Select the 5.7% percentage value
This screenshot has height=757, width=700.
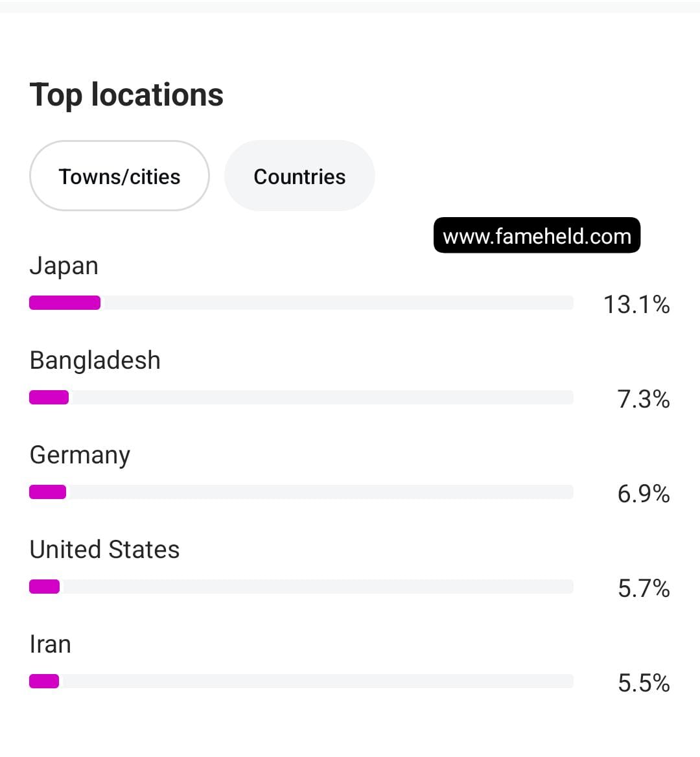643,588
